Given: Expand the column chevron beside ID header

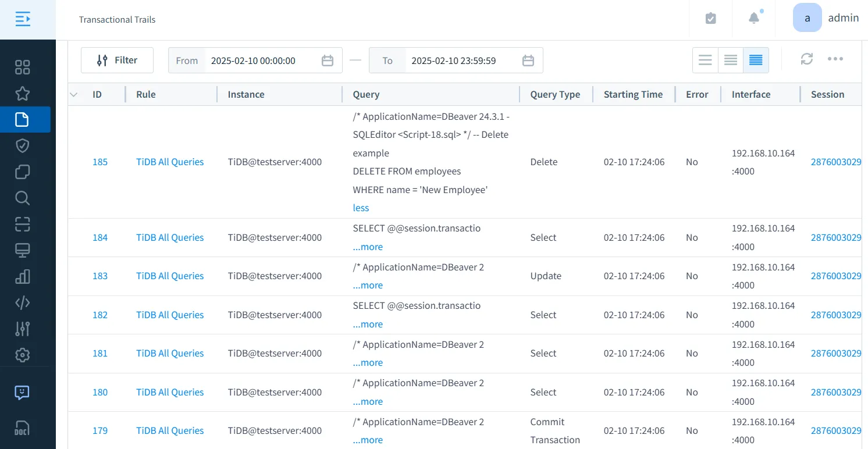Looking at the screenshot, I should click(x=74, y=94).
